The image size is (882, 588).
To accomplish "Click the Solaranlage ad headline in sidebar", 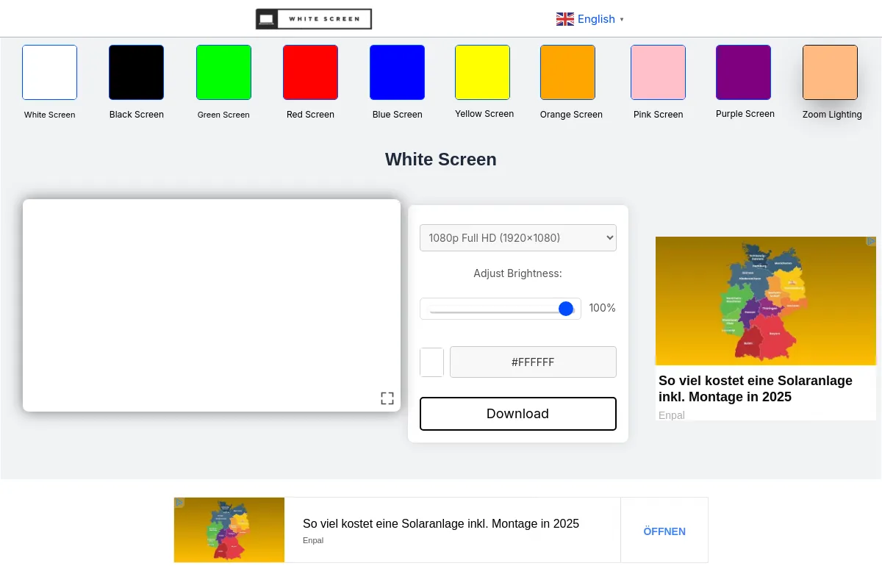I will [755, 389].
